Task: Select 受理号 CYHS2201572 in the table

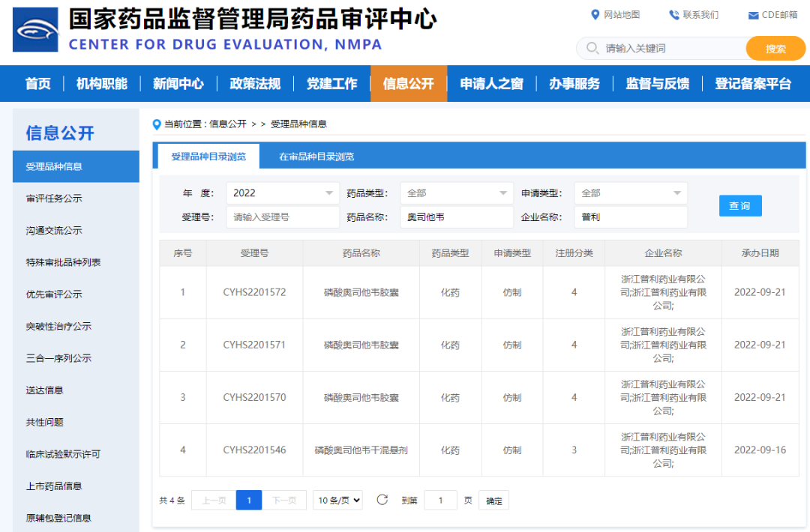Action: [255, 292]
